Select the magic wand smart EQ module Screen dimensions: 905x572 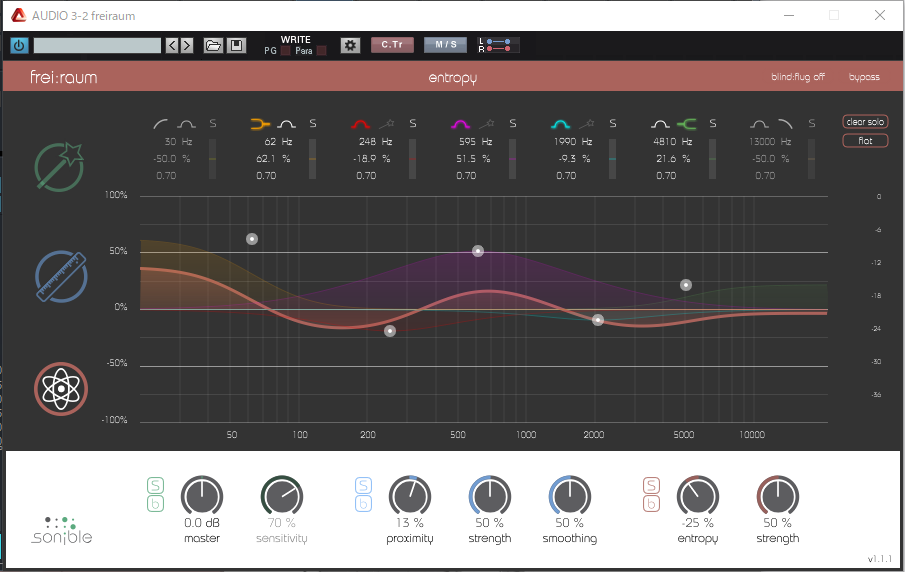61,166
